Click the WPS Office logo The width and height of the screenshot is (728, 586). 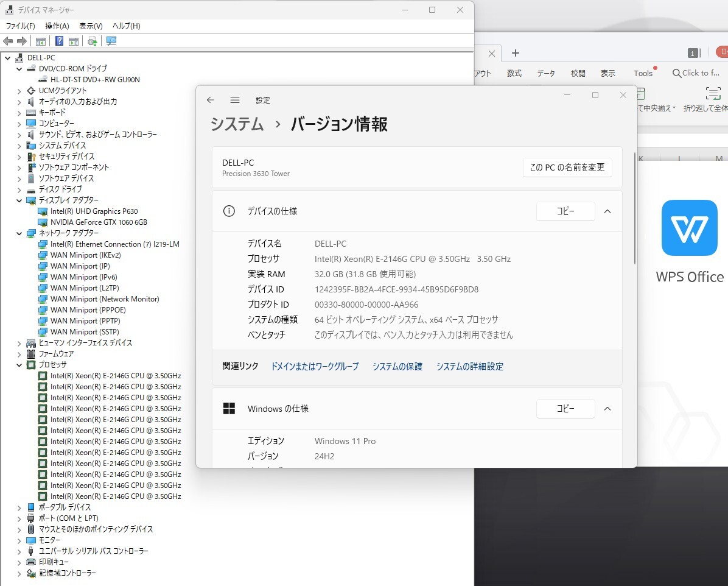[x=690, y=228]
